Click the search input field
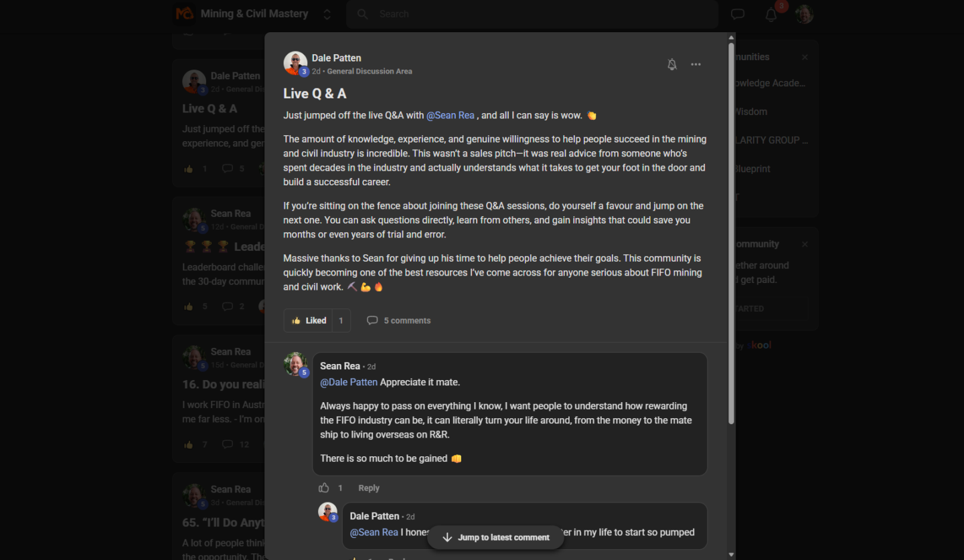The width and height of the screenshot is (964, 560). tap(532, 14)
